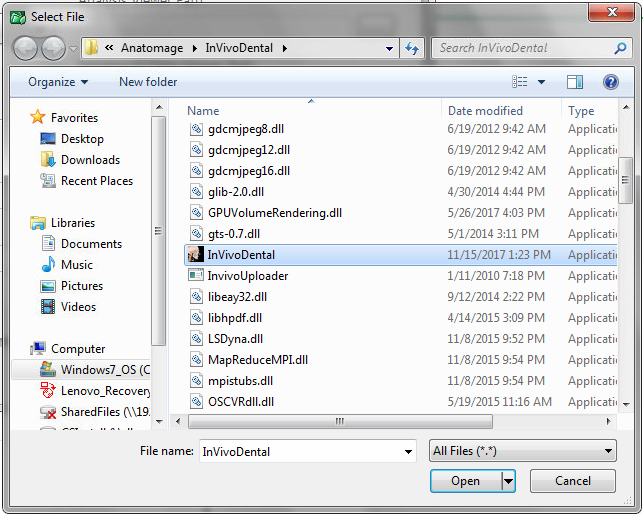Expand the File name combo box arrow
This screenshot has width=643, height=514.
coord(408,451)
